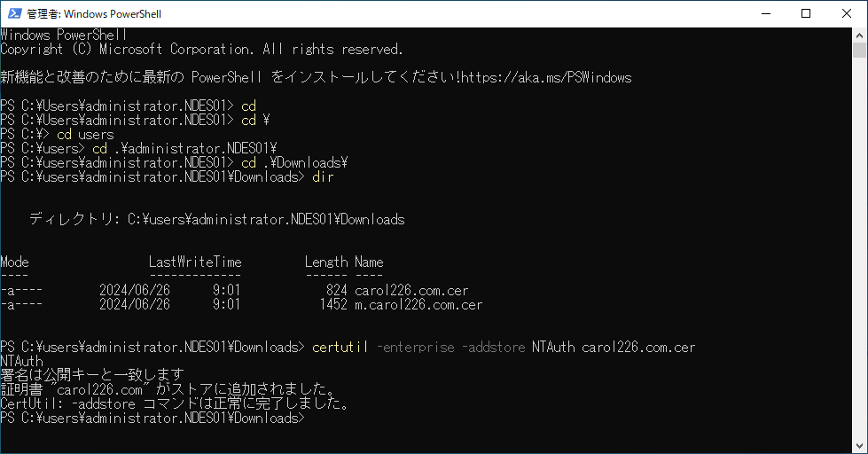868x454 pixels.
Task: Click the 'Copyright (C) Microsoft Corporation' line
Action: coord(201,50)
